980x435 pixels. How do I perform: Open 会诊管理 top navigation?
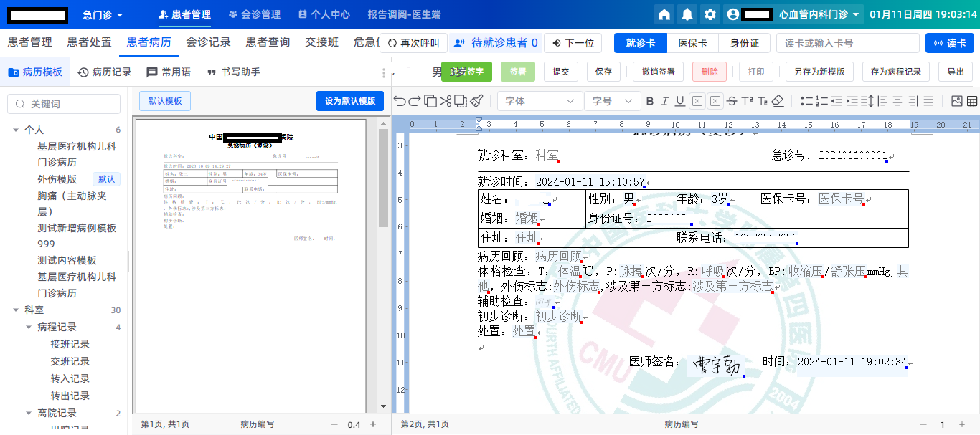tap(254, 14)
